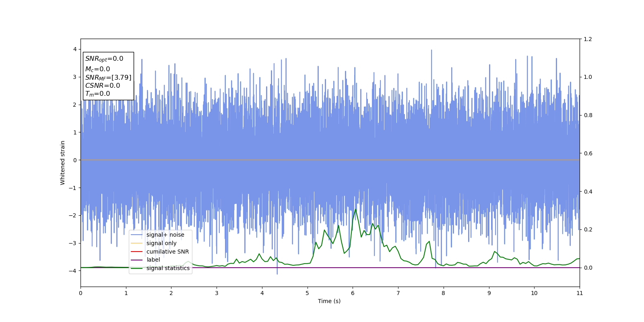
Task: Click the red line swatch for cumilative SNR
Action: [137, 252]
